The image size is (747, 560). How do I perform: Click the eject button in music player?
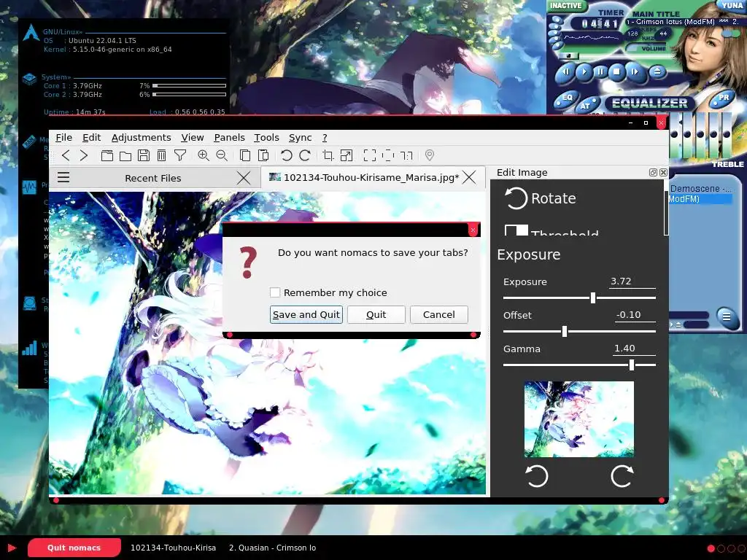[x=657, y=72]
